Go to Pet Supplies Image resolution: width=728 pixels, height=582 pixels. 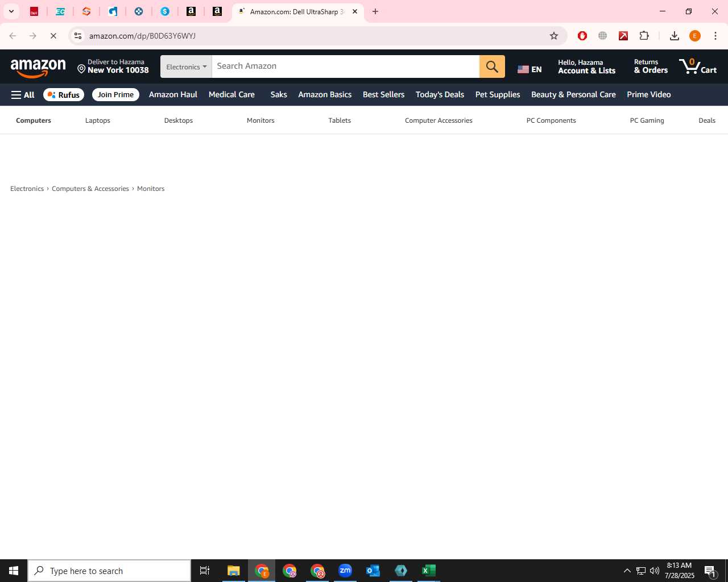(498, 94)
